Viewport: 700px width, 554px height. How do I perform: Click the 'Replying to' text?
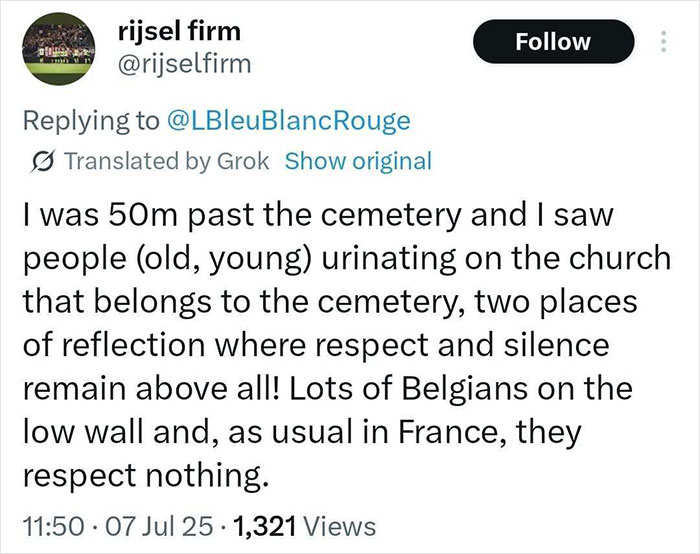pos(88,121)
